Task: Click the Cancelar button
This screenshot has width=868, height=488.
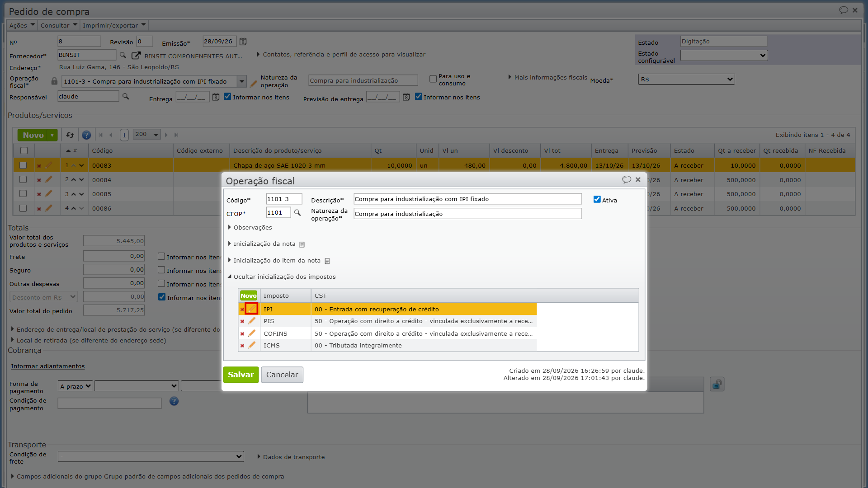Action: point(282,375)
